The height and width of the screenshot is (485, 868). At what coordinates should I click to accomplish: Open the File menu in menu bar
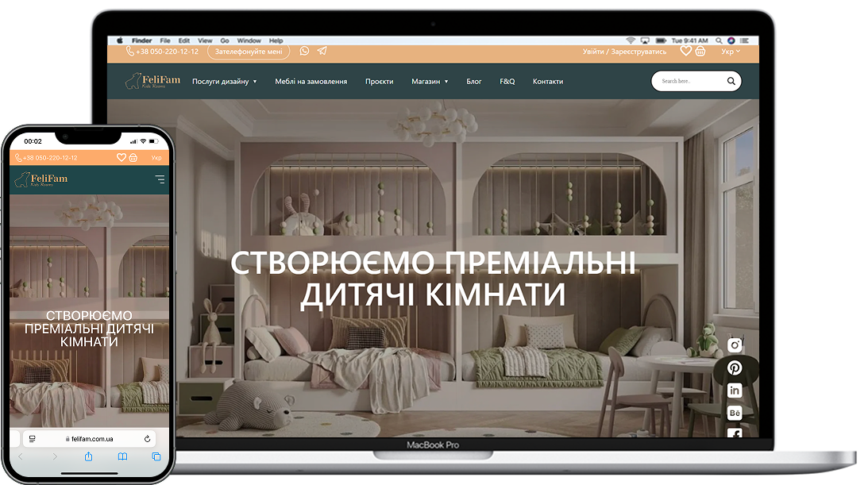165,40
